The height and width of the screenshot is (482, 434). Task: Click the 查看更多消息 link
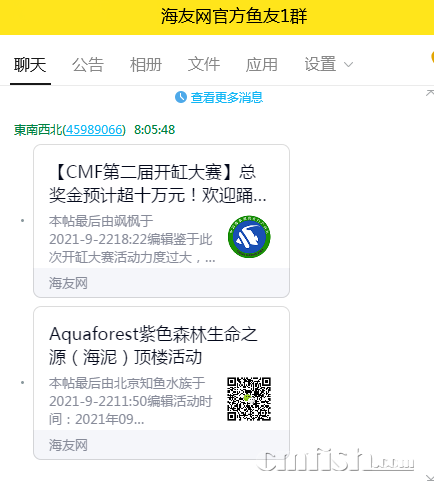click(x=227, y=97)
